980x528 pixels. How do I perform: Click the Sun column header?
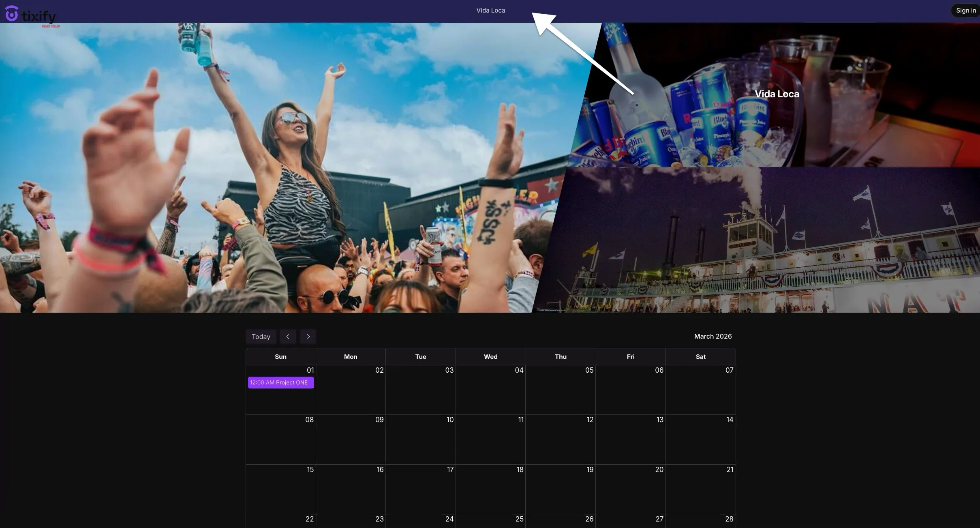tap(281, 357)
